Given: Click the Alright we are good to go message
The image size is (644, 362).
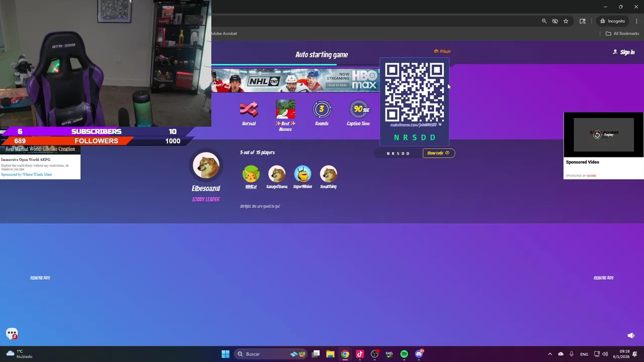Looking at the screenshot, I should [260, 206].
